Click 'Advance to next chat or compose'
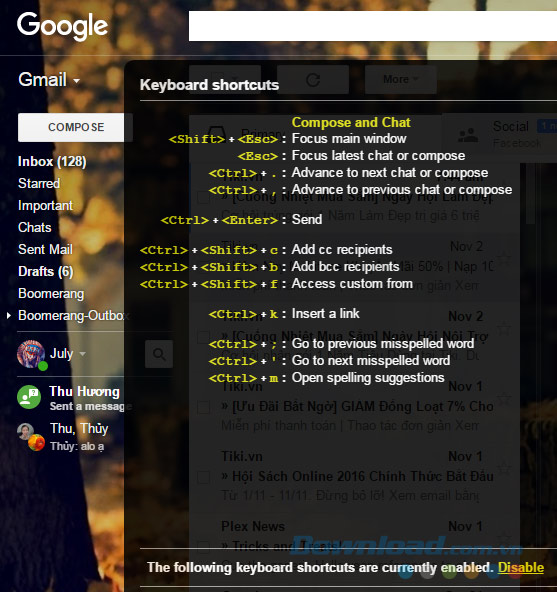The height and width of the screenshot is (592, 557). 390,173
